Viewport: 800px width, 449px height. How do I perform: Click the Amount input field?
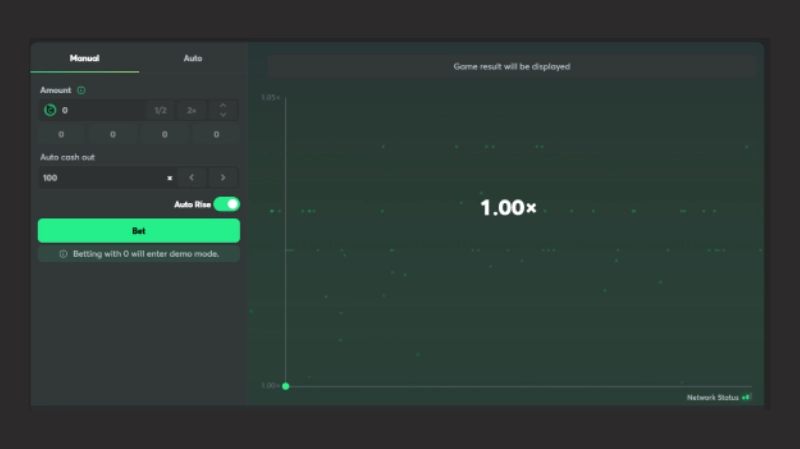100,110
